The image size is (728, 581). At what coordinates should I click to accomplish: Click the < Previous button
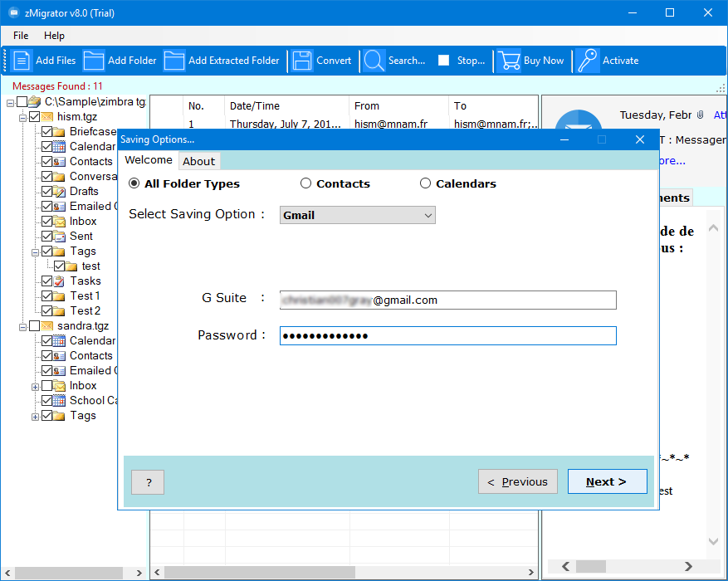517,481
